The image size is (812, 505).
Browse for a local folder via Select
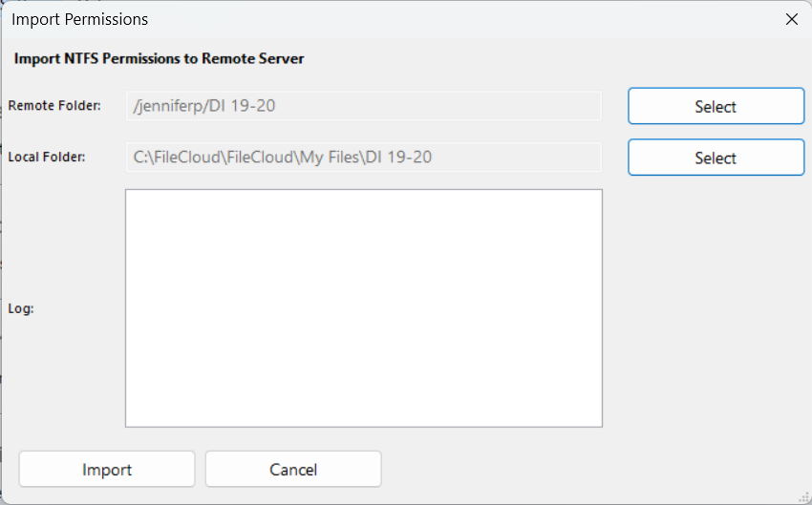click(x=716, y=158)
